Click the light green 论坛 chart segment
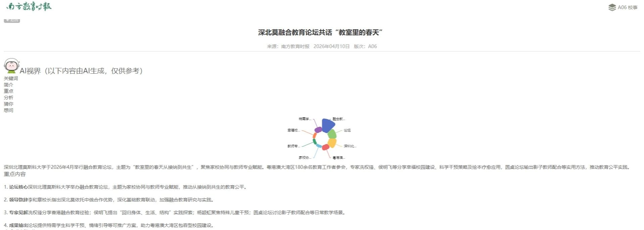This screenshot has height=230, width=644. coord(332,134)
